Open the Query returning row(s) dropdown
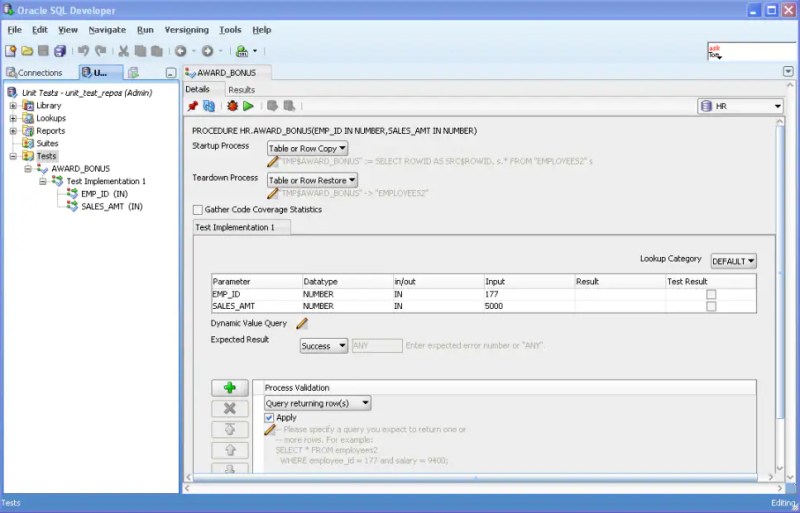 click(318, 403)
